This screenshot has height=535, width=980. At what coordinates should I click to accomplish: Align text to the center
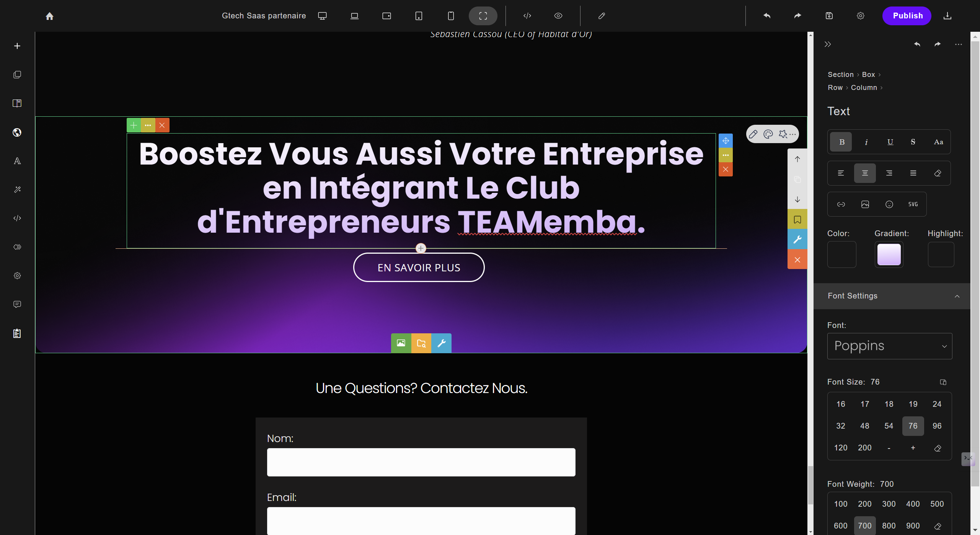point(865,173)
